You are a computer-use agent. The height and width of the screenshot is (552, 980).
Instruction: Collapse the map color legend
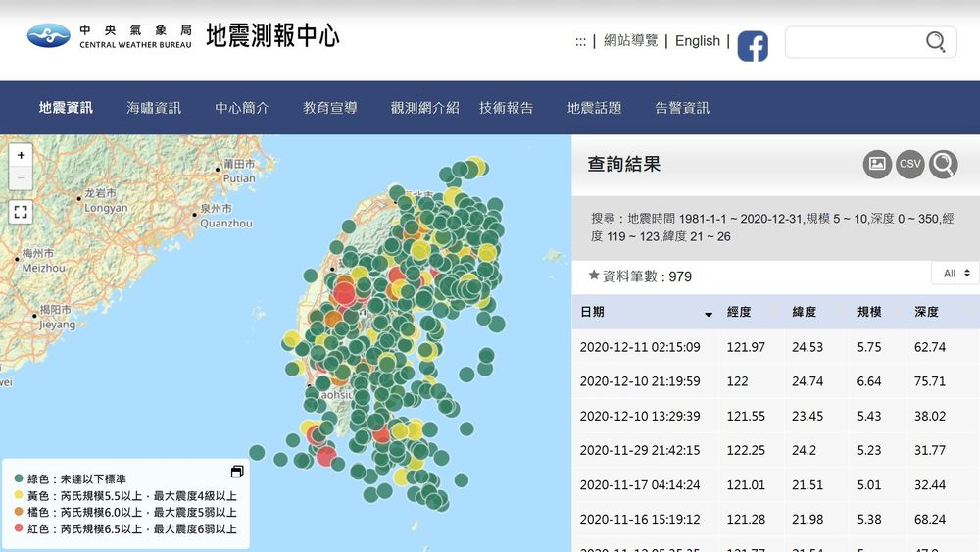point(237,472)
